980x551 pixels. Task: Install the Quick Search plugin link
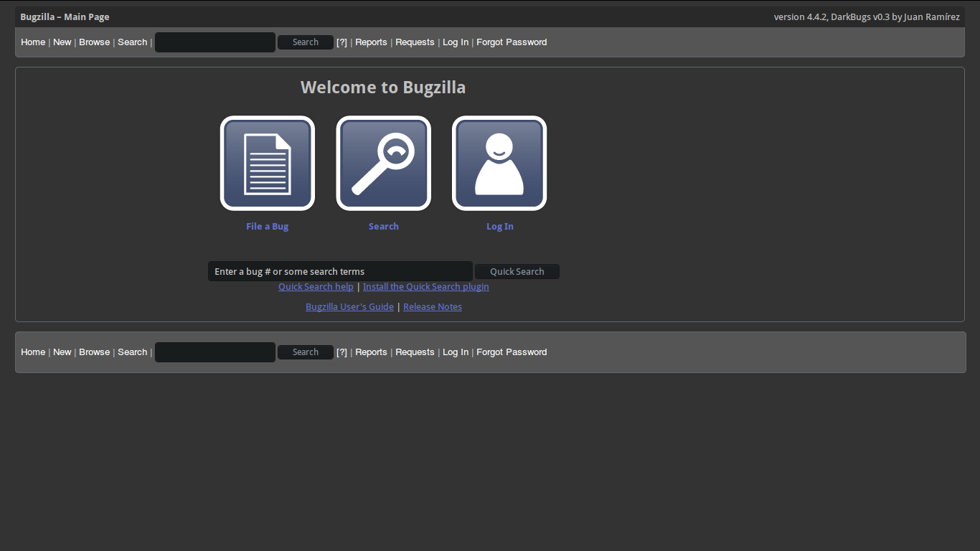coord(426,286)
